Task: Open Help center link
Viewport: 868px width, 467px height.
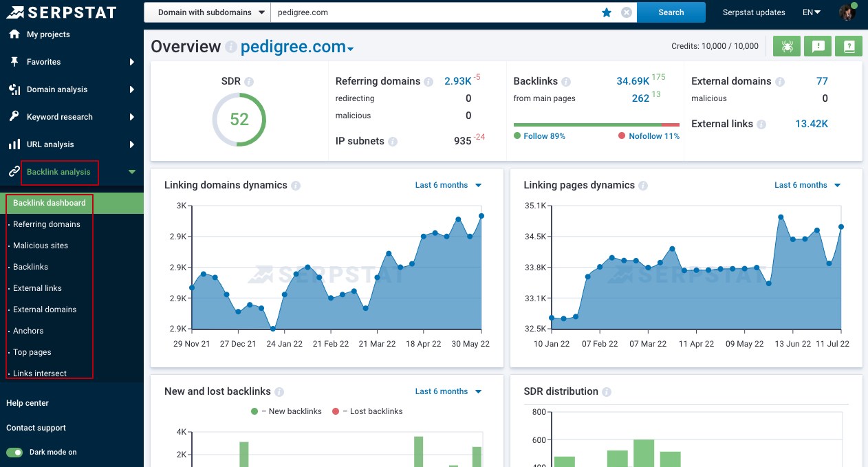Action: point(28,403)
